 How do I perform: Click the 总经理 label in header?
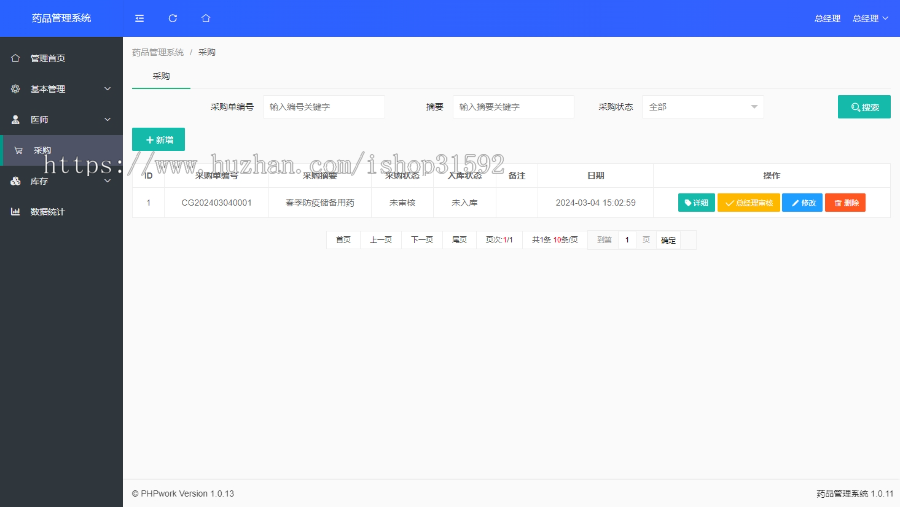pyautogui.click(x=827, y=18)
